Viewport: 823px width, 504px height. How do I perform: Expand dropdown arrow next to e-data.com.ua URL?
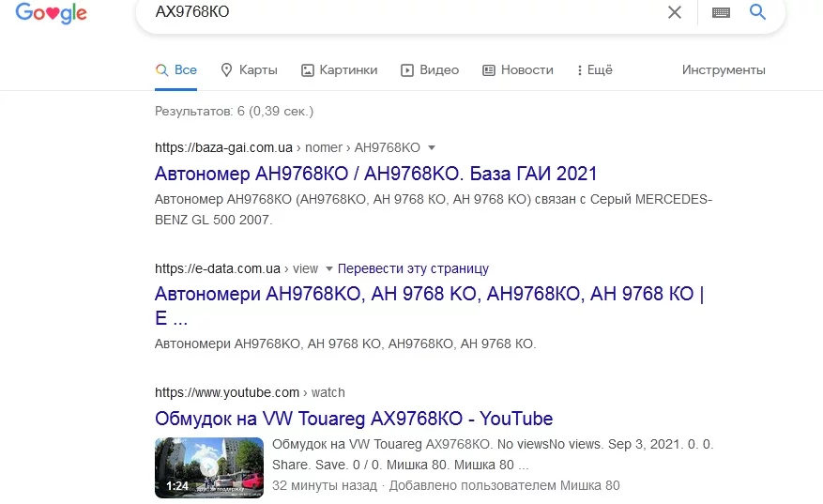[329, 268]
